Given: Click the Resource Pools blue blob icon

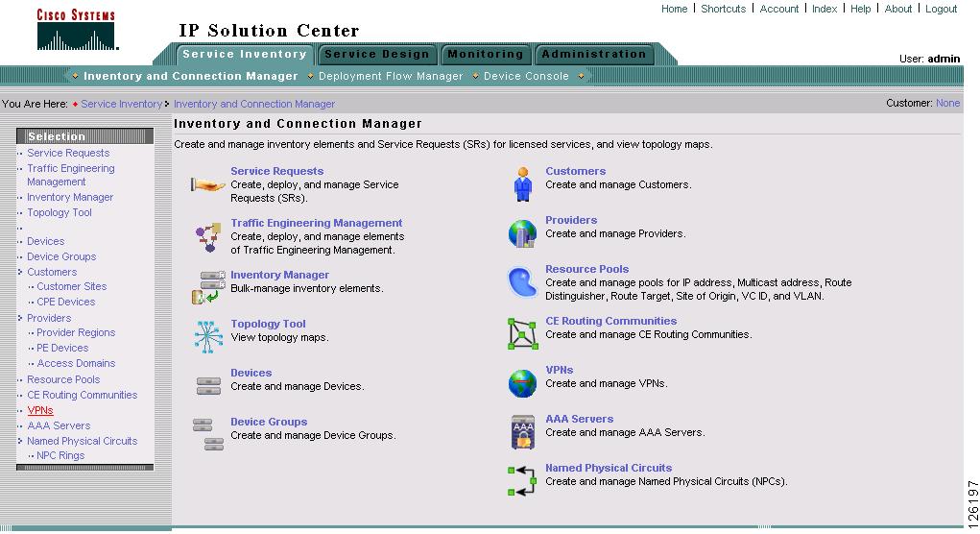Looking at the screenshot, I should 522,282.
